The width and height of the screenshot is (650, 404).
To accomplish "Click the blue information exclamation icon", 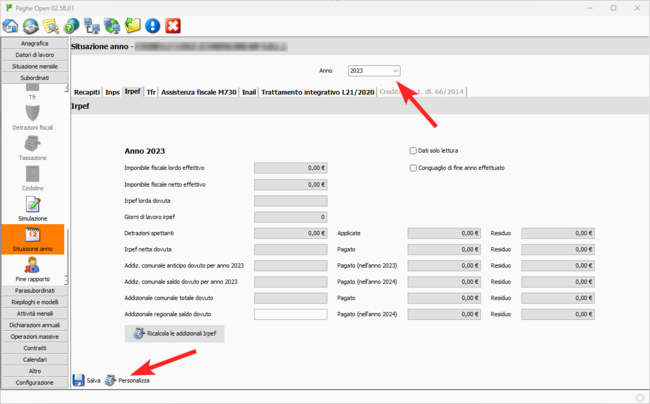I will (x=152, y=26).
